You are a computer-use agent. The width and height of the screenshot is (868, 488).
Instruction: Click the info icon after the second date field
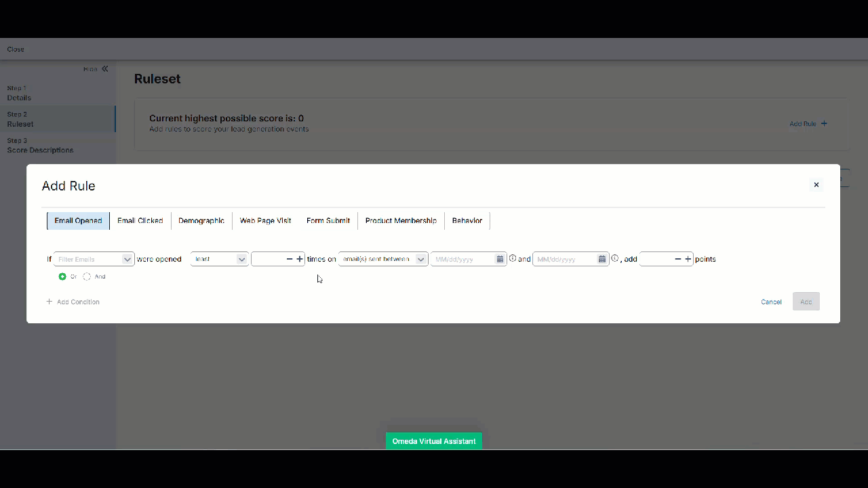coord(614,258)
